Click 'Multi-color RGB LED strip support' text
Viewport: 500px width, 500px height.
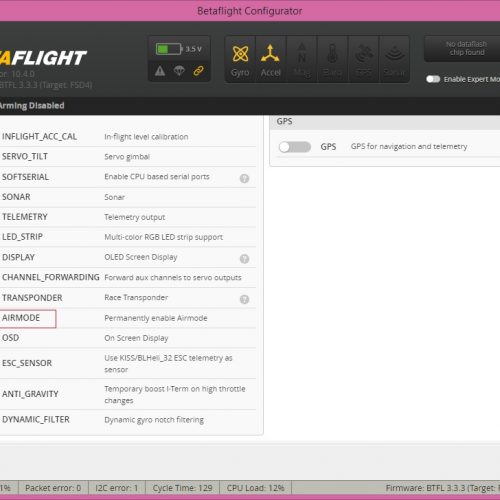pyautogui.click(x=163, y=237)
